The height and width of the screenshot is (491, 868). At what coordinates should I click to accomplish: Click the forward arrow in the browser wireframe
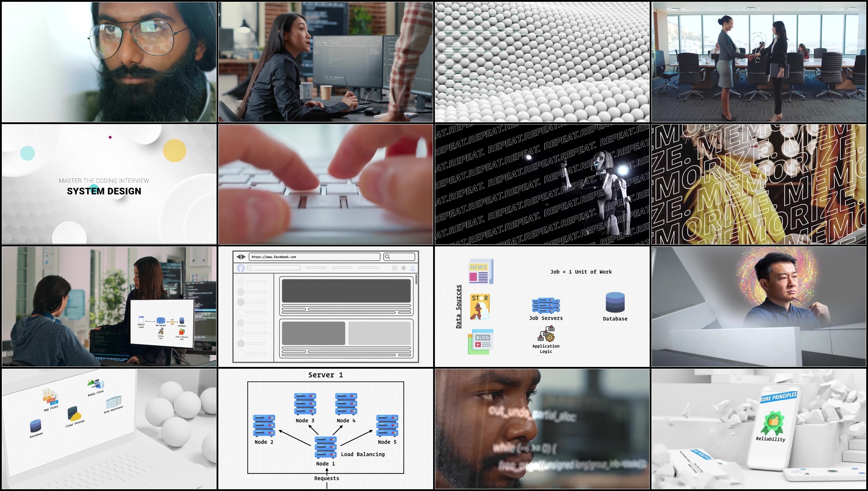pyautogui.click(x=244, y=257)
